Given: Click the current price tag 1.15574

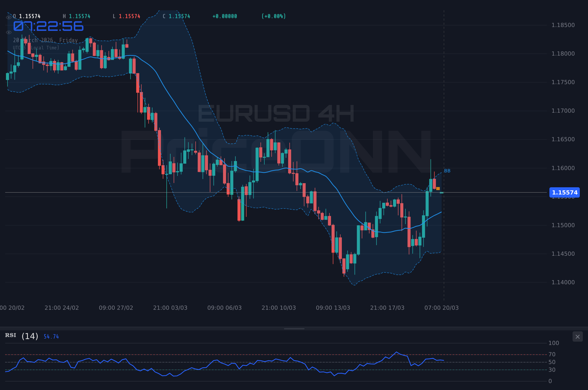Looking at the screenshot, I should [x=565, y=192].
